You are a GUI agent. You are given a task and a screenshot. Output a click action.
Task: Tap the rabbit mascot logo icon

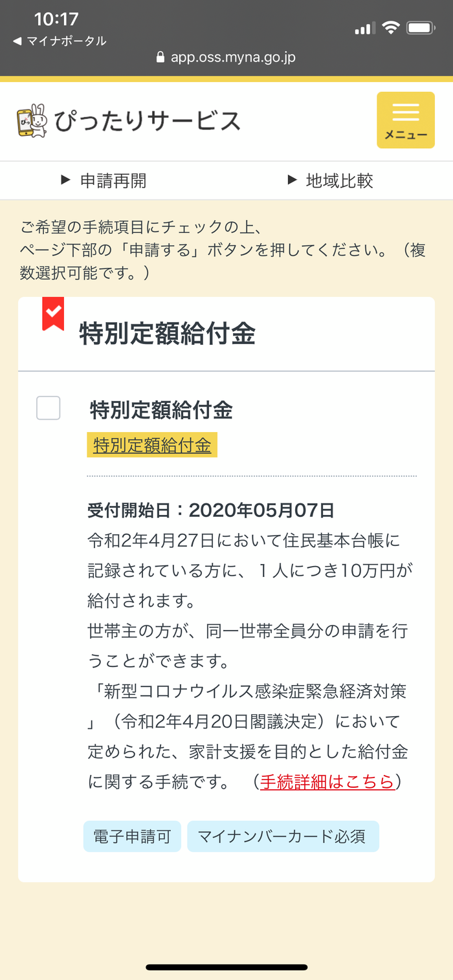[x=32, y=121]
